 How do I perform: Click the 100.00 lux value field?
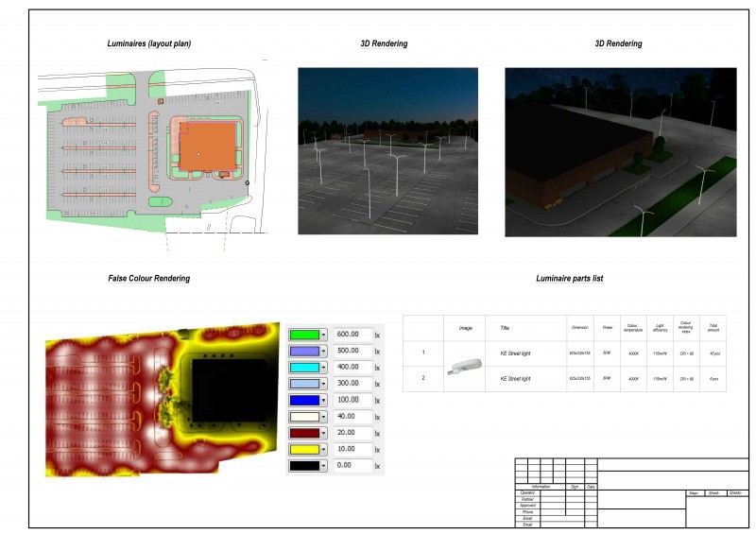[352, 400]
